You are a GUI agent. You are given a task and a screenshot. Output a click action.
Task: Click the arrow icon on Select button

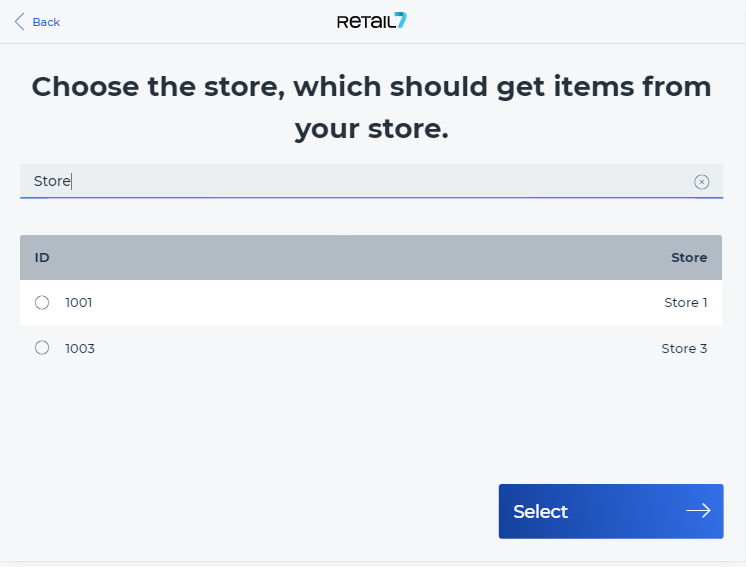tap(698, 511)
